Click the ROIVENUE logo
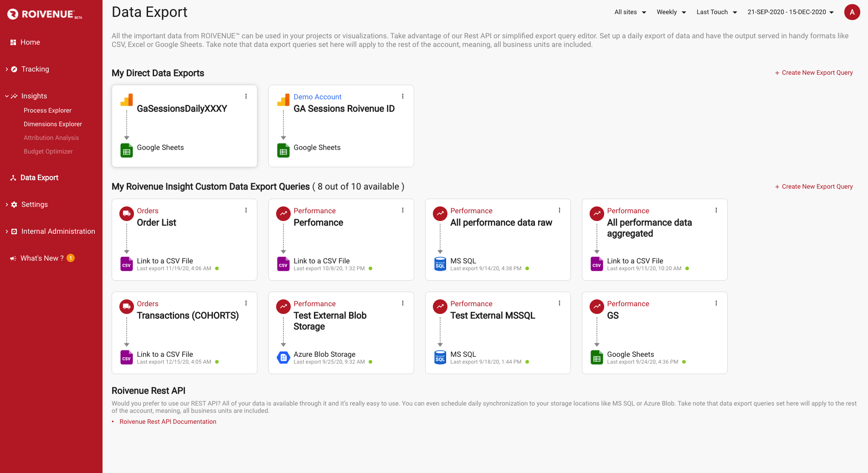The image size is (868, 473). click(x=45, y=14)
